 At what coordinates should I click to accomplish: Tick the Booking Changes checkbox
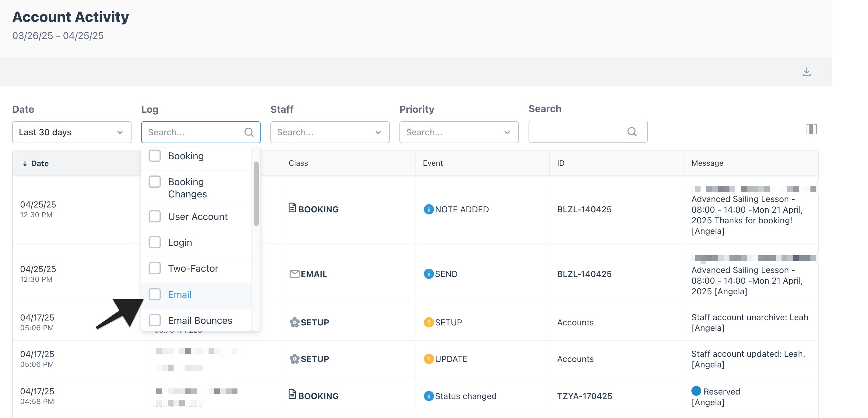155,182
